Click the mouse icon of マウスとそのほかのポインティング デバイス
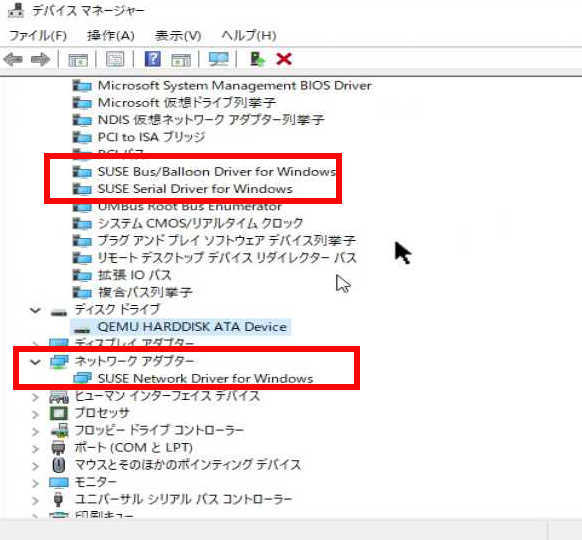 tap(59, 465)
